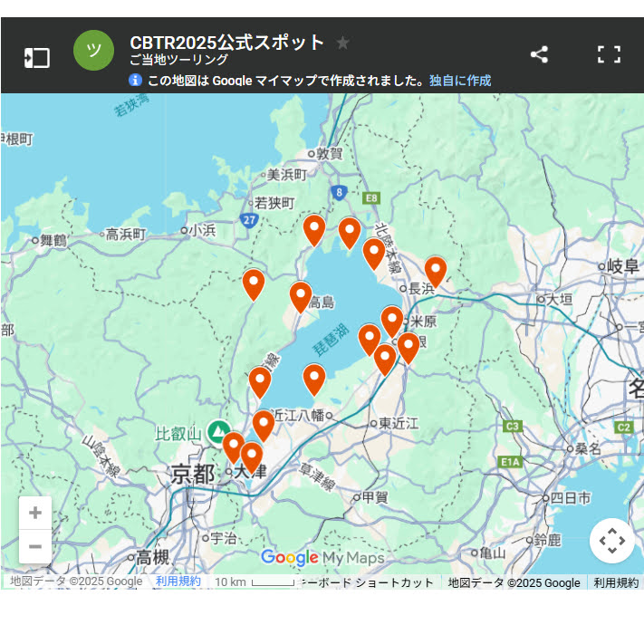Zoom in with the plus button
The width and height of the screenshot is (644, 644).
[35, 514]
